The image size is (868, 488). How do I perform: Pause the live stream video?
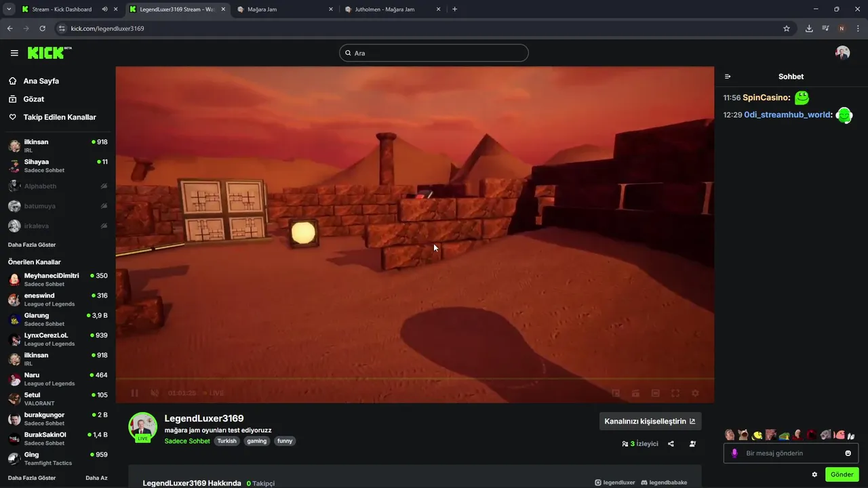point(134,393)
